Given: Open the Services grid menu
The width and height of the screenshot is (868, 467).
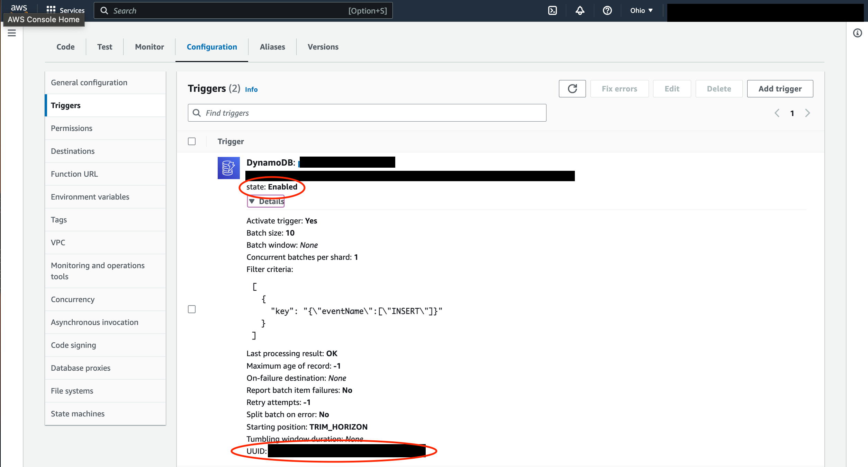Looking at the screenshot, I should tap(65, 10).
